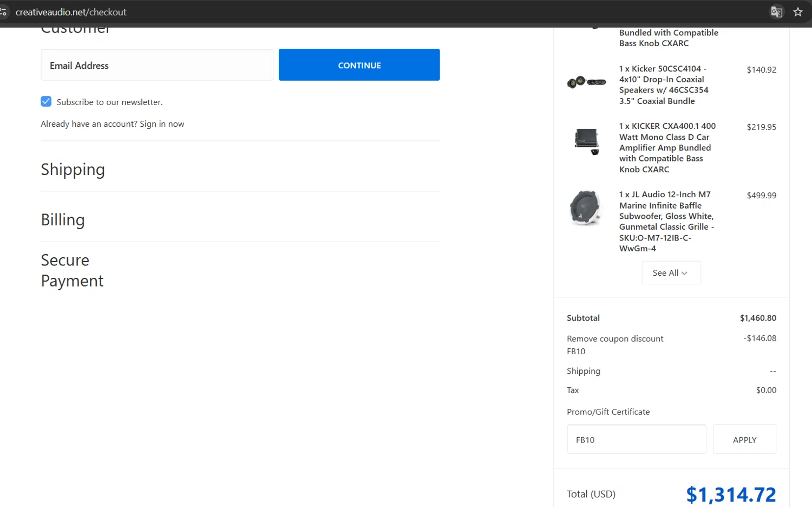Click the Shipping section heading
Image resolution: width=812 pixels, height=507 pixels.
73,170
